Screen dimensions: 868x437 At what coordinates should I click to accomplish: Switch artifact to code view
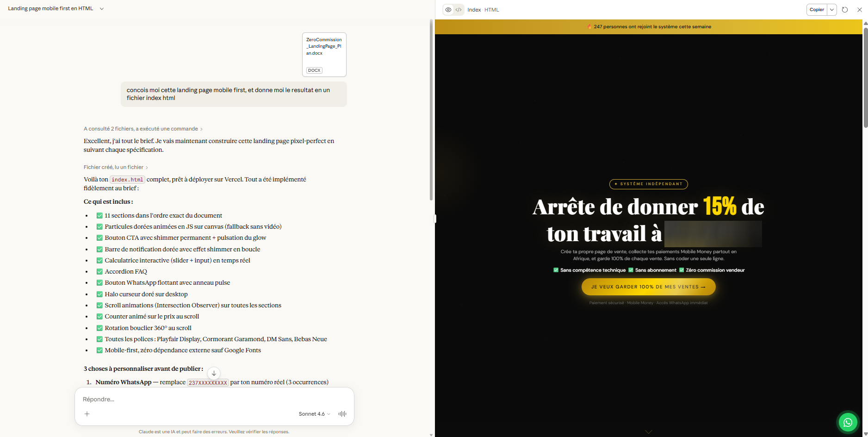pos(459,10)
